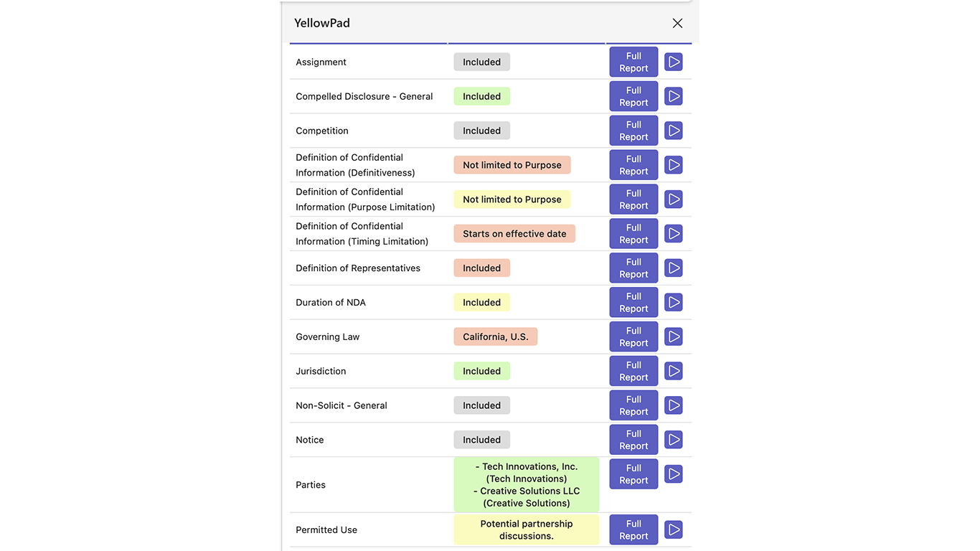Click the play arrow for Definition of Representatives
Viewport: 980px width, 551px height.
pos(673,268)
